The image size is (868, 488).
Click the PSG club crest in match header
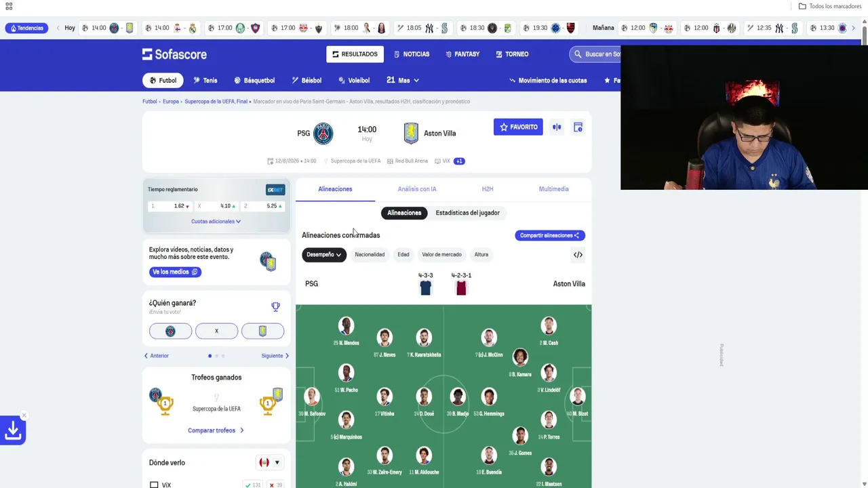click(x=323, y=133)
